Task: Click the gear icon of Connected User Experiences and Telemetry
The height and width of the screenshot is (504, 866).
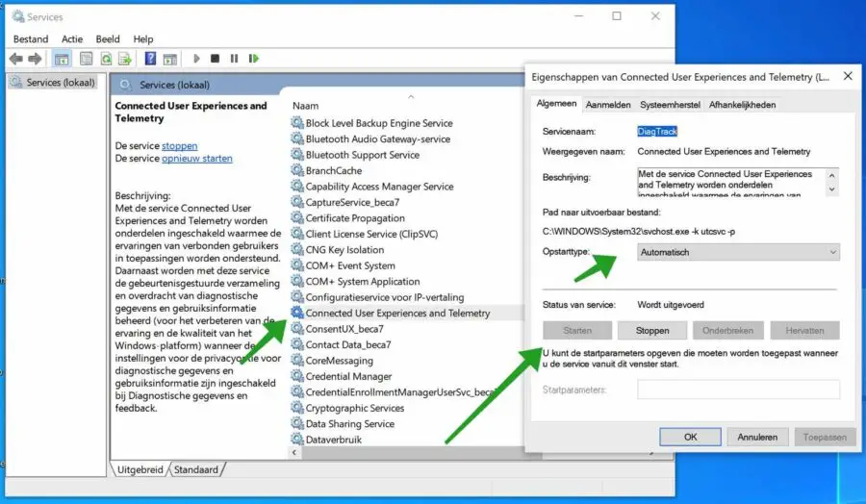Action: [297, 313]
